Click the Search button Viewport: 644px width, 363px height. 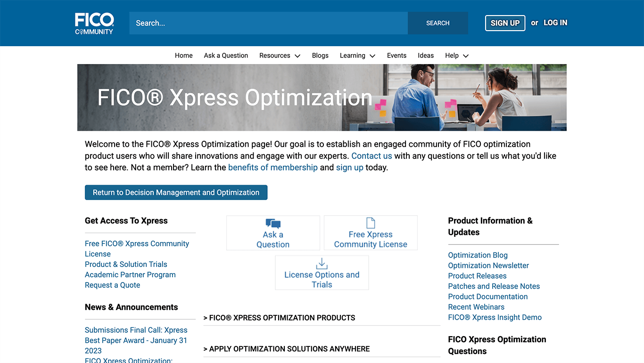pyautogui.click(x=438, y=23)
